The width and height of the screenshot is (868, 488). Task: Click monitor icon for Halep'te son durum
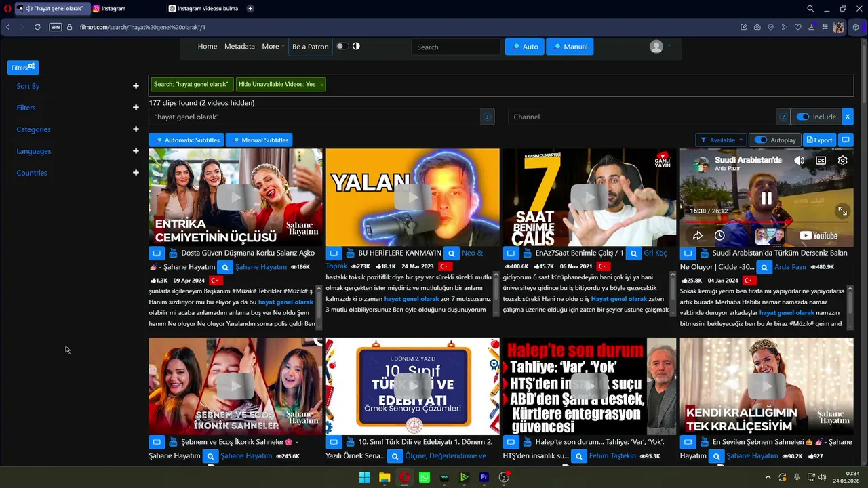pyautogui.click(x=511, y=442)
